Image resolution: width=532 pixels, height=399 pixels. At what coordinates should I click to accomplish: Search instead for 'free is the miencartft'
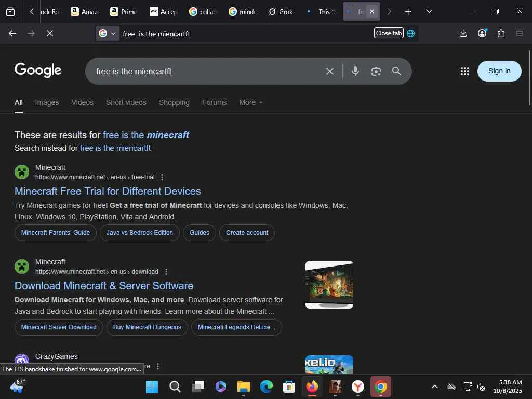point(115,148)
